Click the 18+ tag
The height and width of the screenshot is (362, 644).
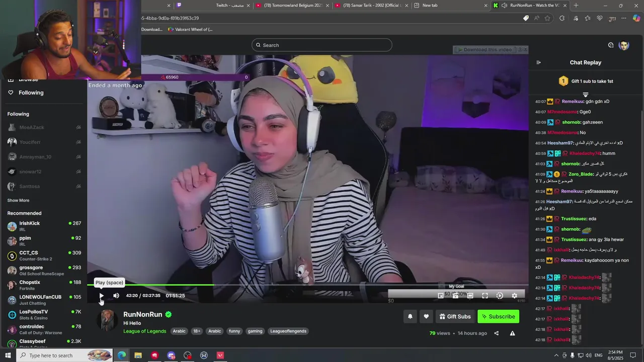197,331
